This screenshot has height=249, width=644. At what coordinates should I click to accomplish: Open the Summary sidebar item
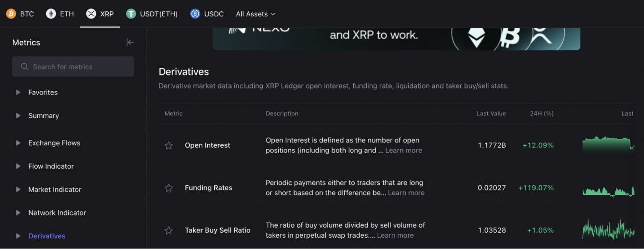pos(43,115)
